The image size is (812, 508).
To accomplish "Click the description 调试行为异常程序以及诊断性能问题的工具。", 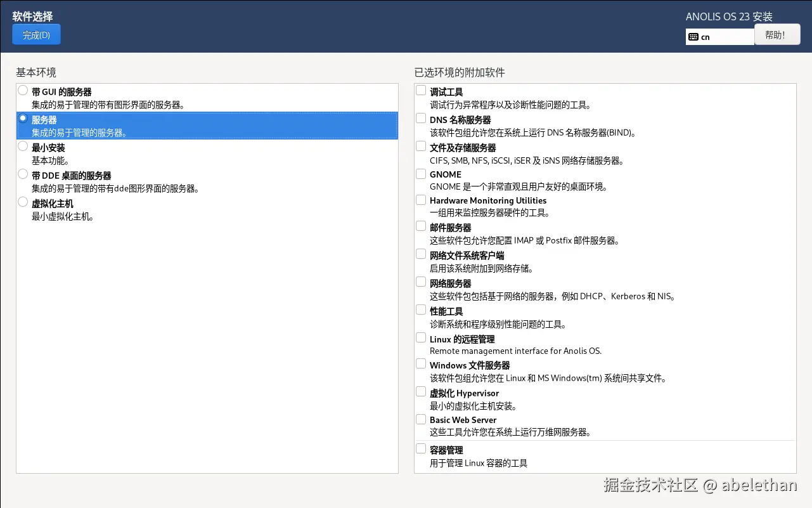I will click(x=511, y=105).
